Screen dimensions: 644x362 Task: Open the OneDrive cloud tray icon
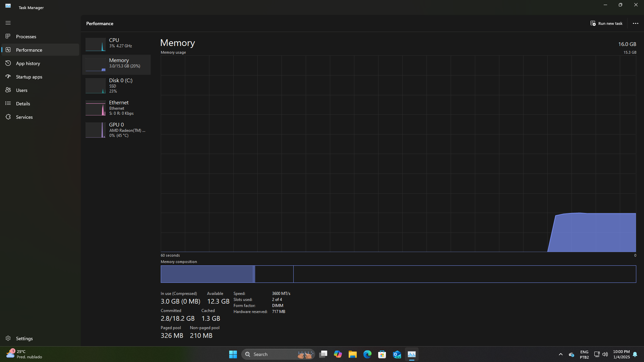(572, 355)
